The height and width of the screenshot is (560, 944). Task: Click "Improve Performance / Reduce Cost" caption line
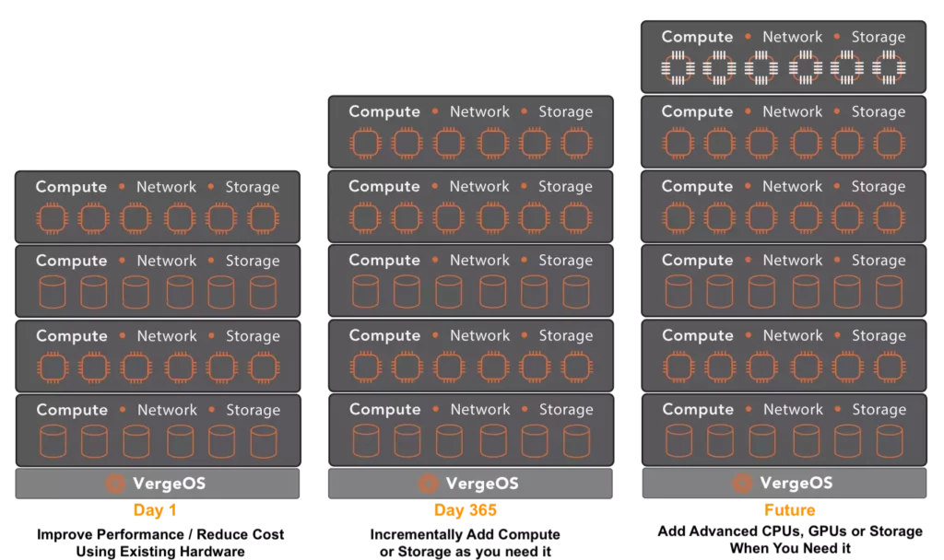click(160, 534)
